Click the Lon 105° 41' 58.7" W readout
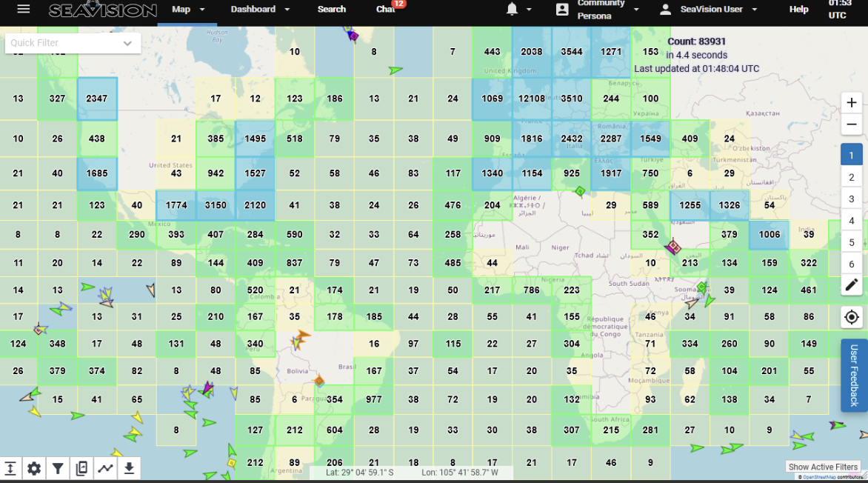 point(459,473)
